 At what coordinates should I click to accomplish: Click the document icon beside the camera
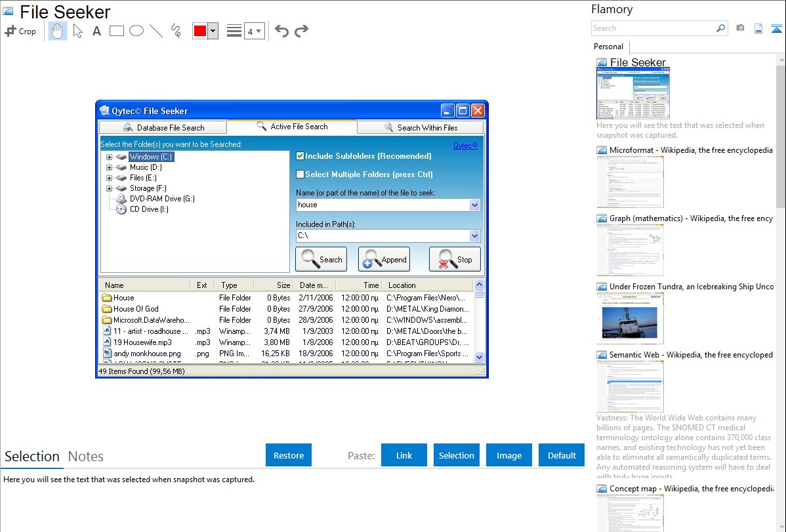tap(758, 28)
